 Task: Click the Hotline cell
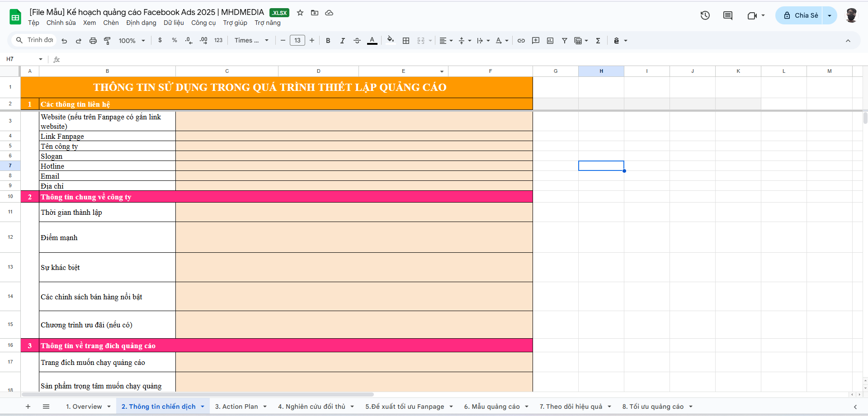[x=107, y=166]
